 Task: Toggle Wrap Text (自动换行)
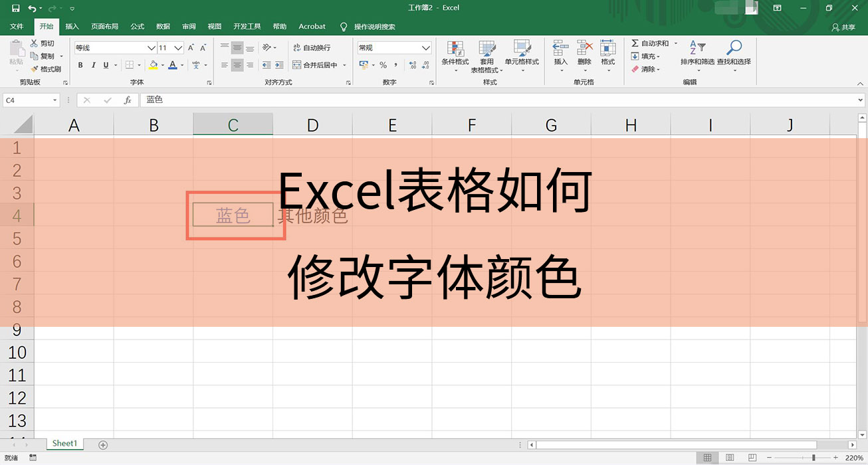tap(311, 48)
